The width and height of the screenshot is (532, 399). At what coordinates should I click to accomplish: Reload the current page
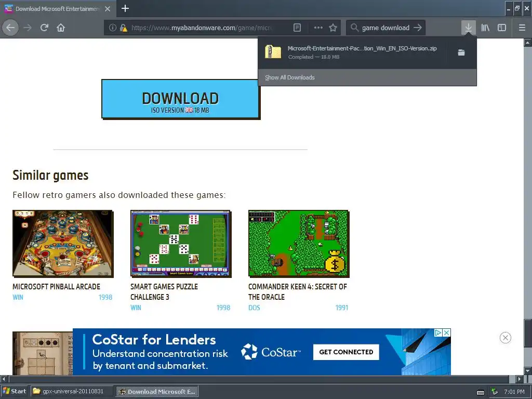tap(45, 28)
